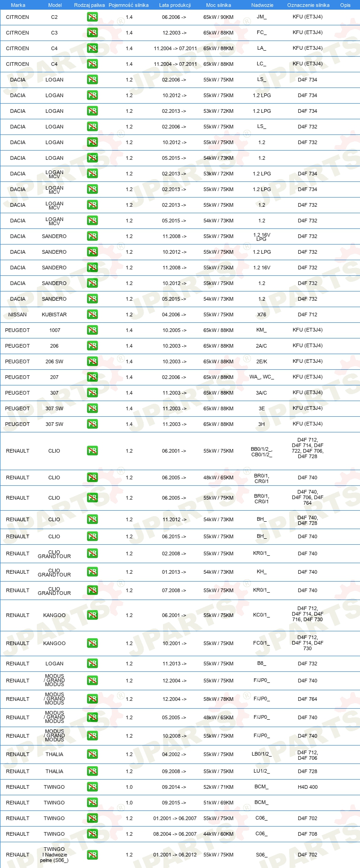This screenshot has width=360, height=868.
Task: Click the Lata produkcji column header
Action: [175, 5]
